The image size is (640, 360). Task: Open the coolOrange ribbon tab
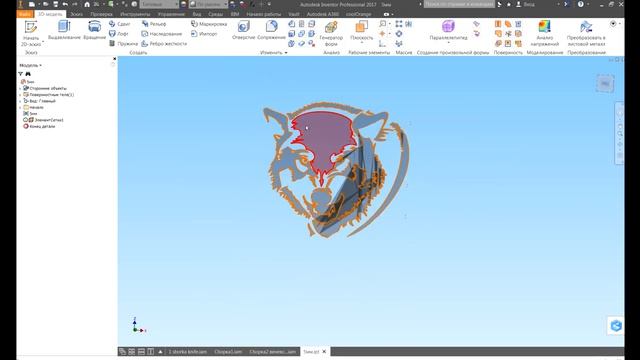tap(358, 14)
